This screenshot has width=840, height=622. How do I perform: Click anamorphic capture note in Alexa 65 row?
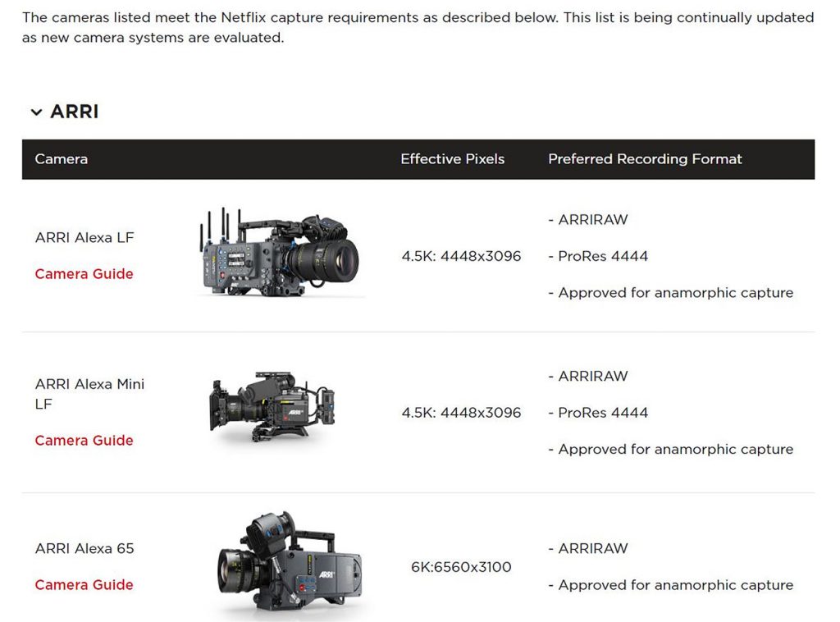[671, 585]
